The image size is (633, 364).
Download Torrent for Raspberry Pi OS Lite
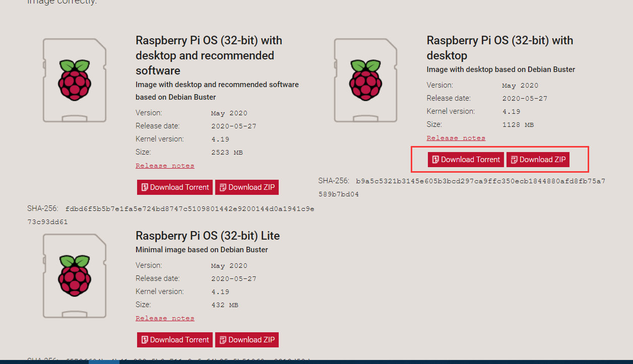(x=175, y=340)
